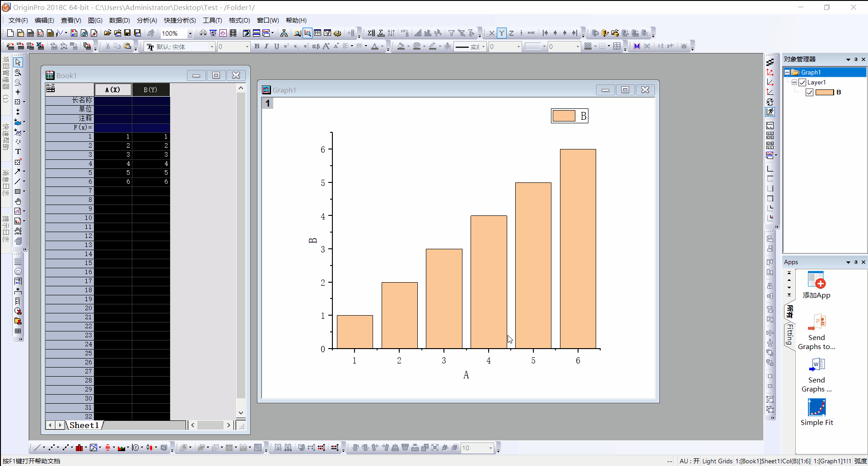Click the column bar plot icon in bottom toolbar
Image resolution: width=868 pixels, height=466 pixels.
click(x=79, y=447)
